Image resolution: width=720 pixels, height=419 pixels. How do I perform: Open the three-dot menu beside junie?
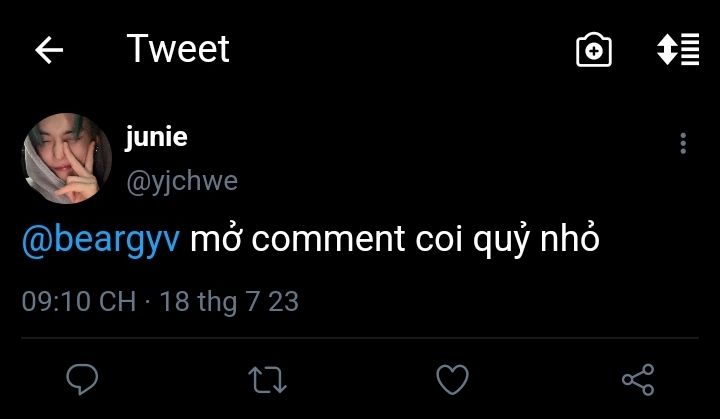(683, 143)
